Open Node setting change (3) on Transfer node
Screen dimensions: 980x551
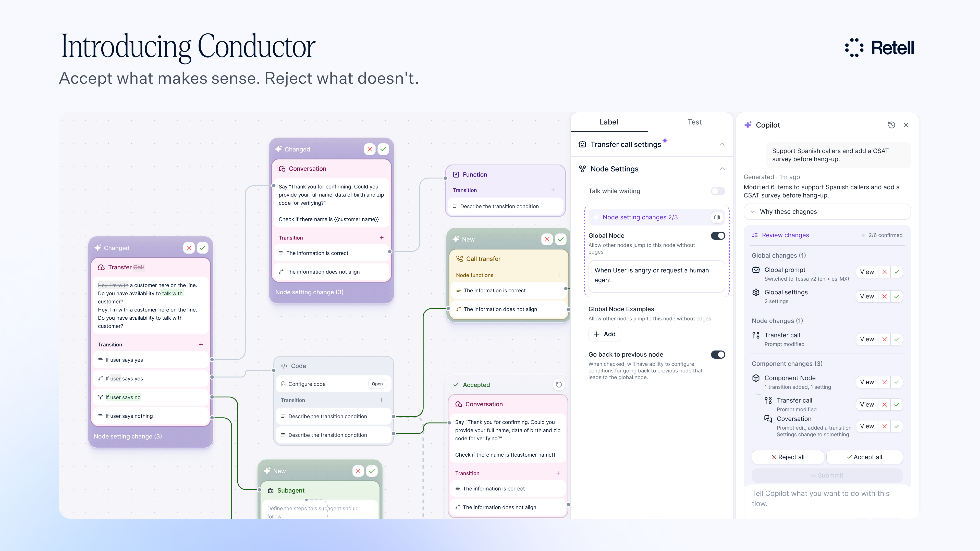click(128, 436)
